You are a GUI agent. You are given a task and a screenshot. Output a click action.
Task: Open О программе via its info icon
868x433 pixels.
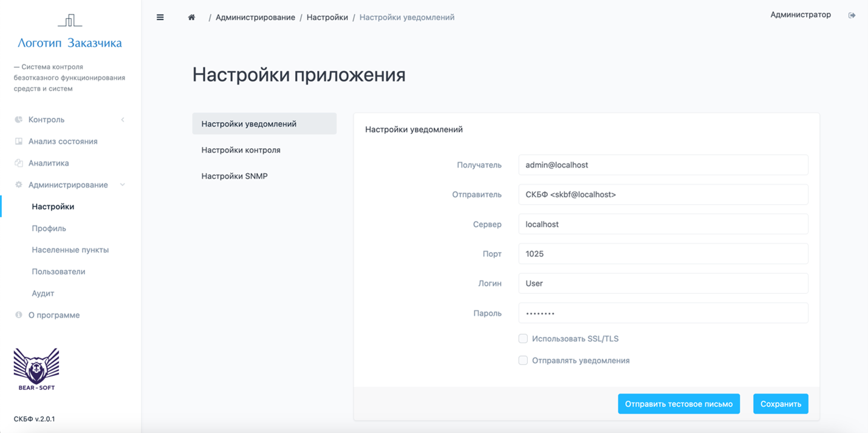18,315
